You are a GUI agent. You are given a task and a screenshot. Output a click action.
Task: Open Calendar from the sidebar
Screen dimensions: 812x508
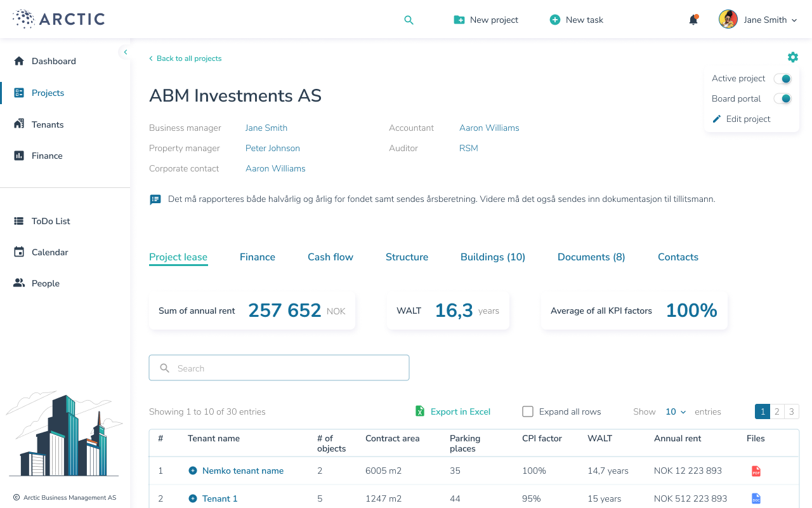pos(49,252)
